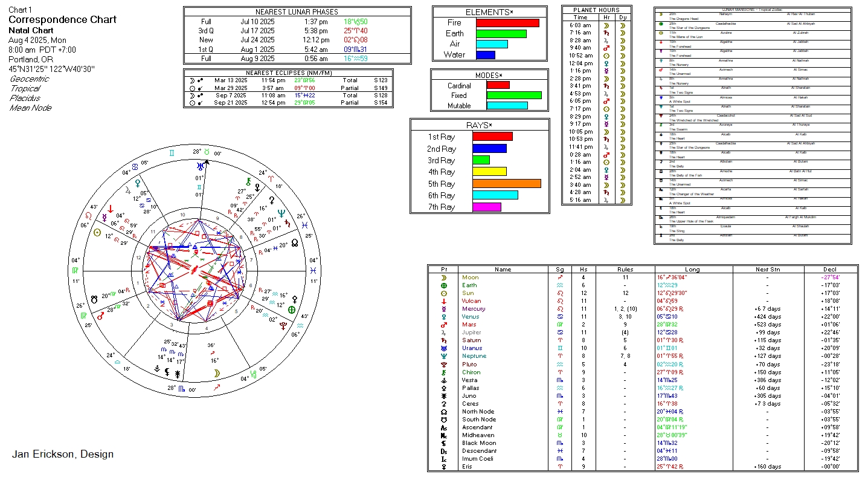Select the North Node glyph in the wheel

click(295, 243)
